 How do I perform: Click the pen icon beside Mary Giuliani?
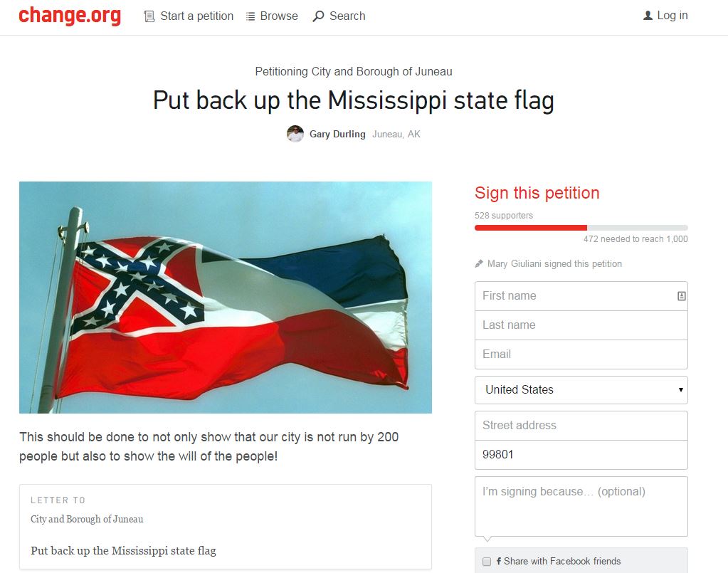(x=479, y=264)
